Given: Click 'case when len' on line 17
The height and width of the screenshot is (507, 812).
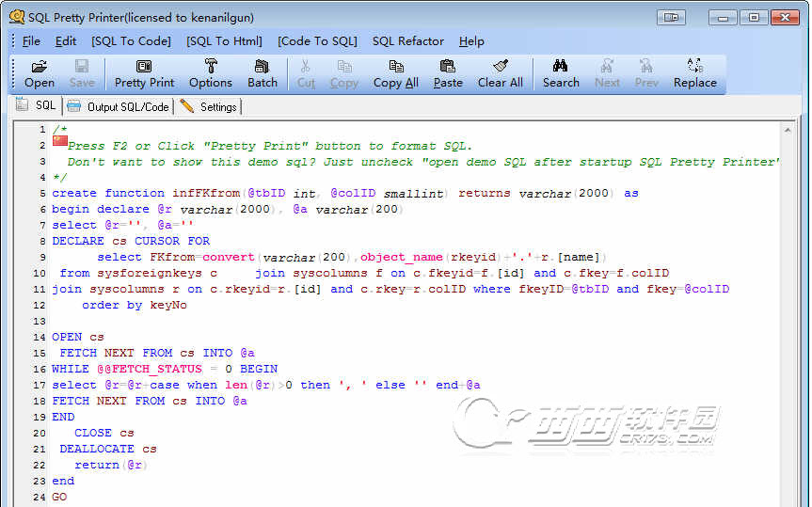Looking at the screenshot, I should pos(199,385).
